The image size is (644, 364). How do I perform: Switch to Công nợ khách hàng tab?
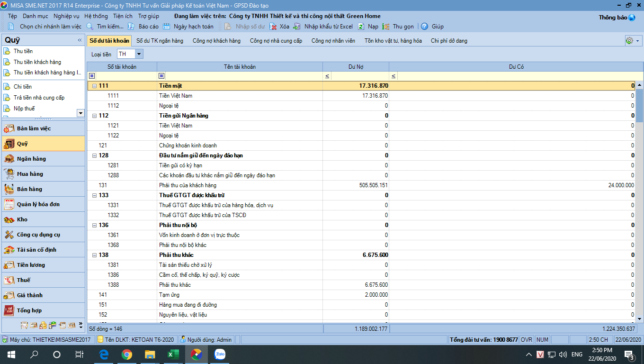pyautogui.click(x=216, y=41)
